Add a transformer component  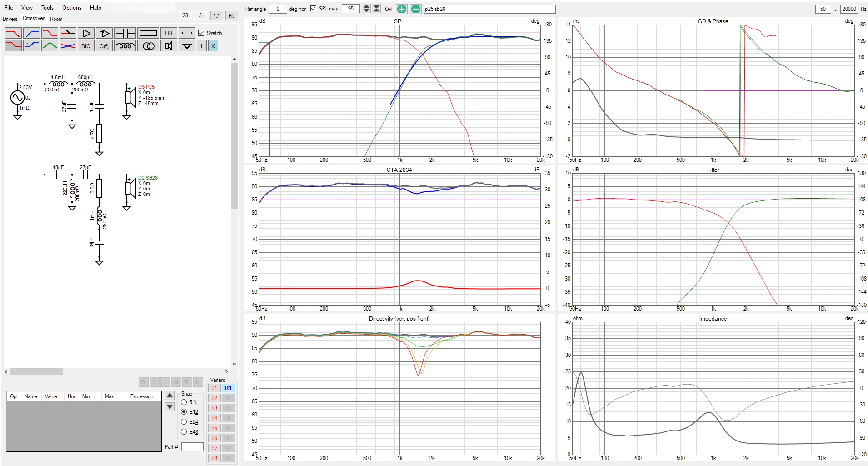[x=148, y=45]
